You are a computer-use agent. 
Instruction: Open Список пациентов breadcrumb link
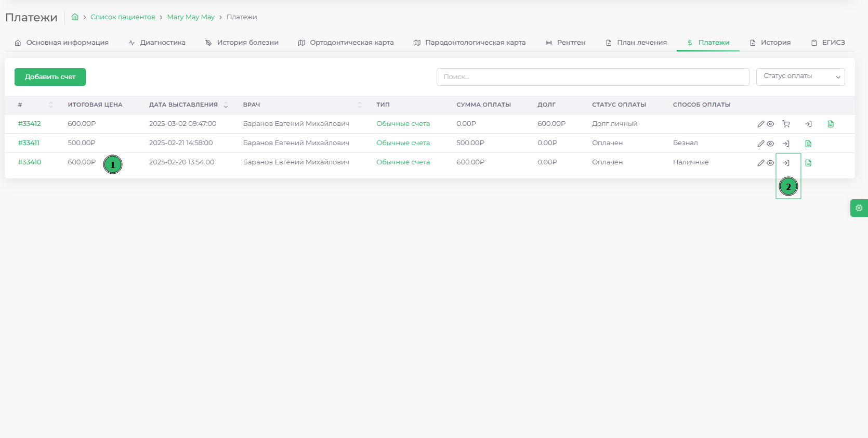tap(123, 17)
